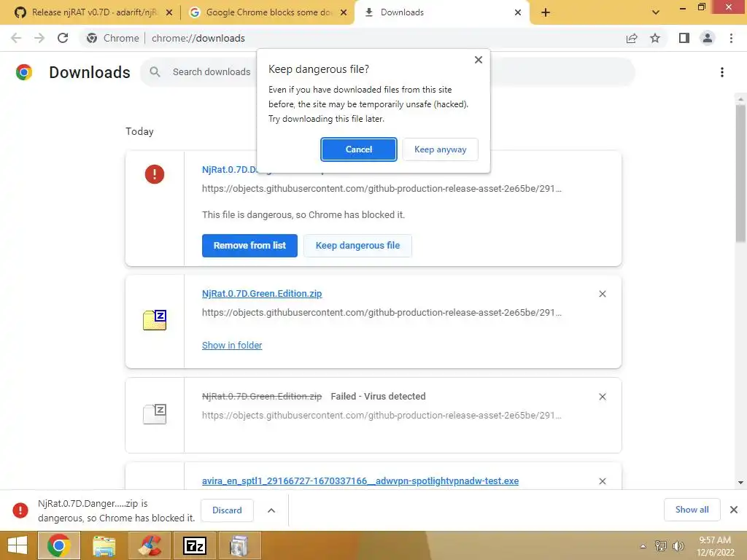
Task: Click the network tray icon
Action: (661, 546)
